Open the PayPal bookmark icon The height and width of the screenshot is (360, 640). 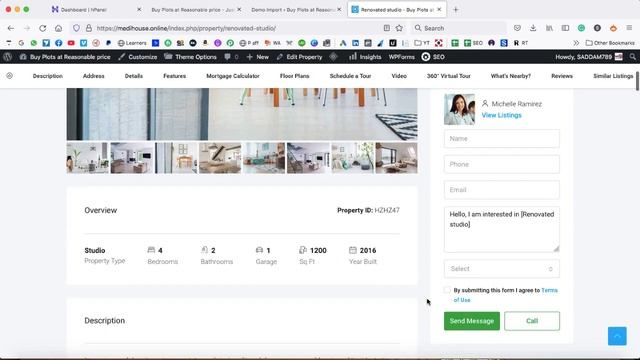point(108,43)
